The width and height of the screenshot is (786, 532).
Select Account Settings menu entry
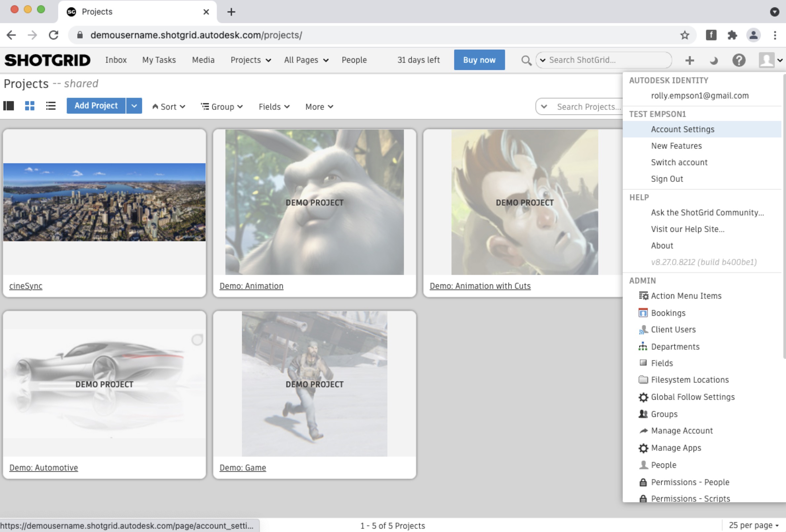click(683, 129)
